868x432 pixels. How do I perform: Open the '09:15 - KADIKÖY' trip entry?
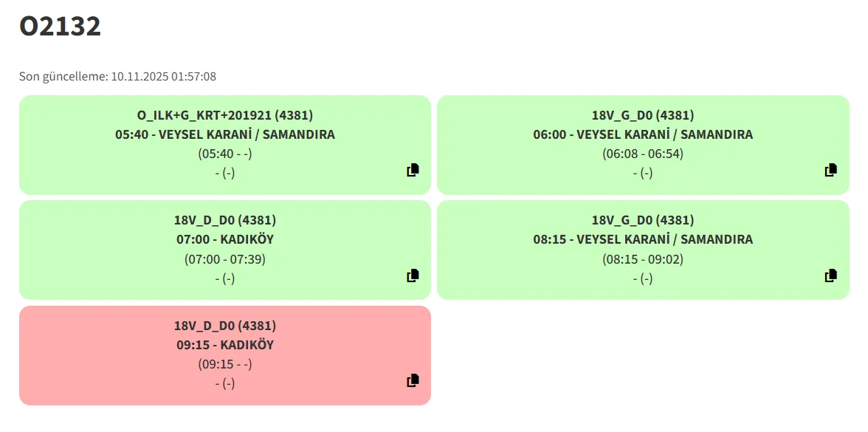[225, 345]
